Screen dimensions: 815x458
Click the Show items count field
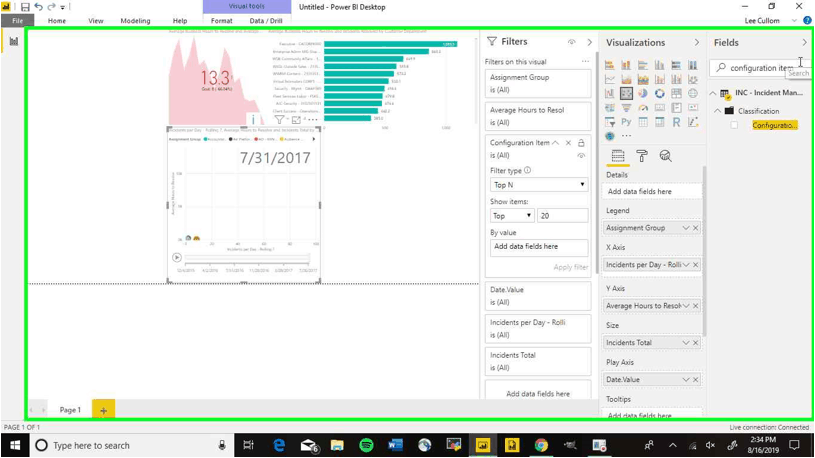[562, 215]
